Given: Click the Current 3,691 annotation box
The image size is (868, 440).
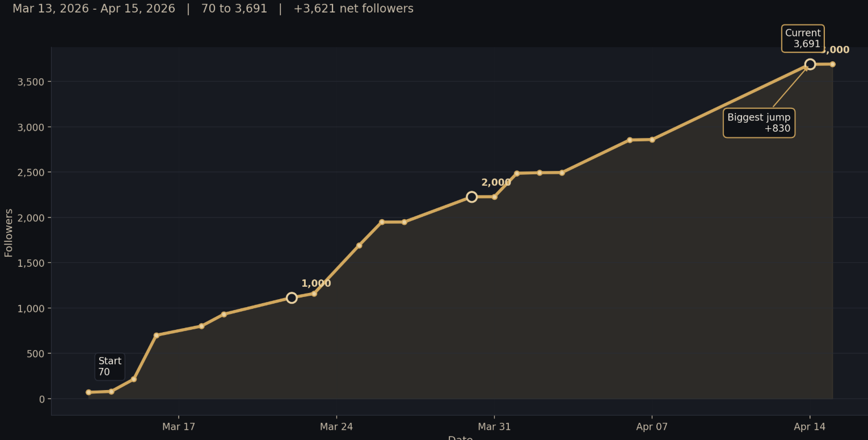Looking at the screenshot, I should [803, 38].
